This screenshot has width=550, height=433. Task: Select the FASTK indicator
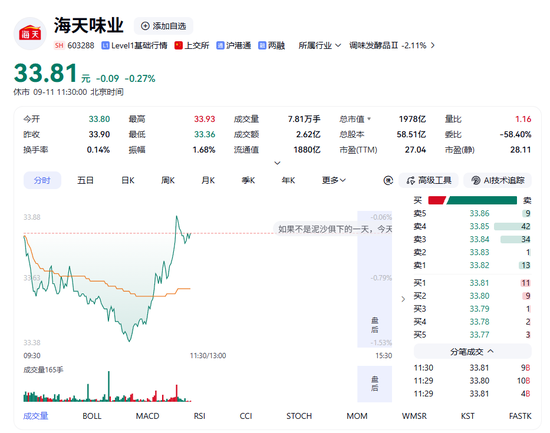[x=520, y=416]
